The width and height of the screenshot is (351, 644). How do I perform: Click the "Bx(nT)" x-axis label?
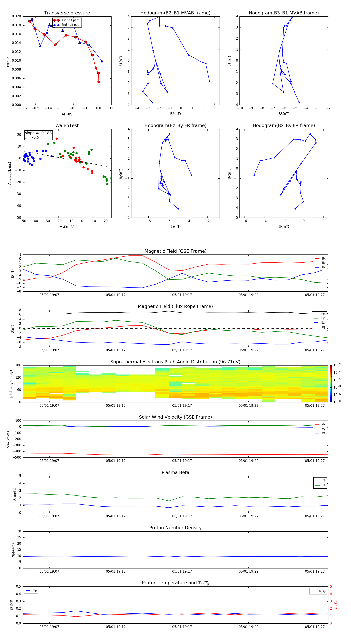tap(284, 227)
